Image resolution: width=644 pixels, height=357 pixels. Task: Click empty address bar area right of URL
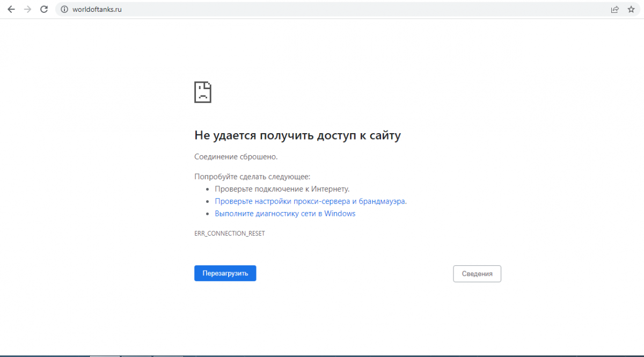point(349,9)
